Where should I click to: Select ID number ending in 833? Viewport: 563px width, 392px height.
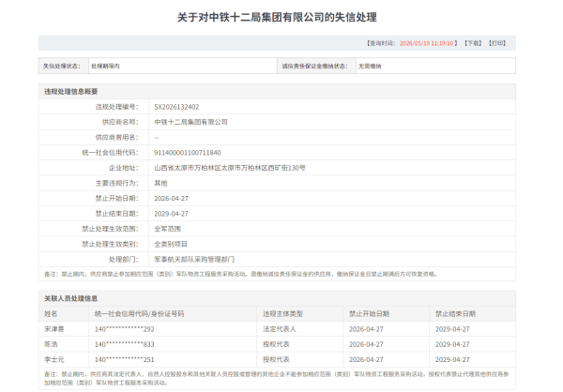124,344
